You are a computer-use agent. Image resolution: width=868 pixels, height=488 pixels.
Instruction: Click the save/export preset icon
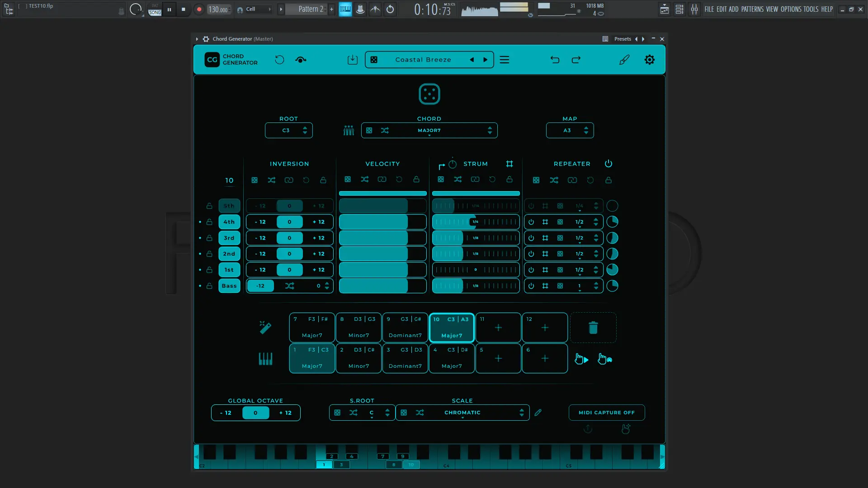353,59
